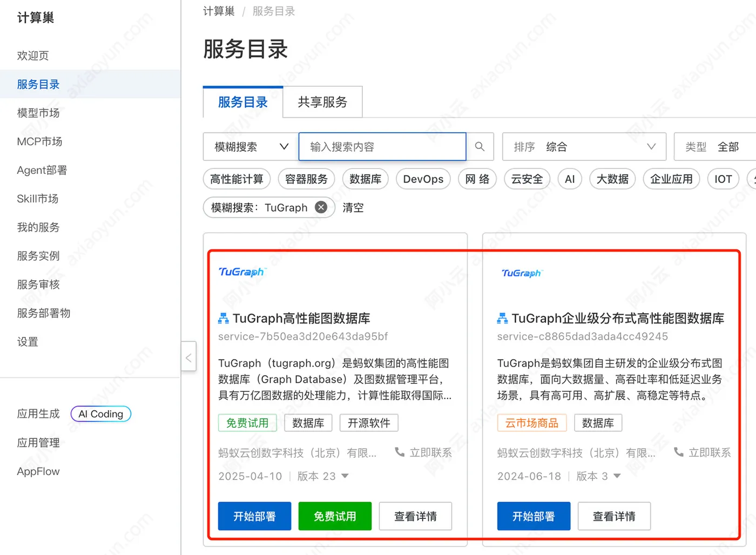Screen dimensions: 756x555
Task: Click the phone icon on the first card
Action: click(x=400, y=452)
